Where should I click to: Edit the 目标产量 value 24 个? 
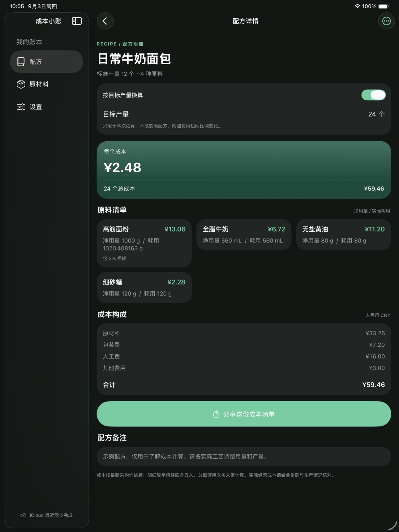point(376,114)
